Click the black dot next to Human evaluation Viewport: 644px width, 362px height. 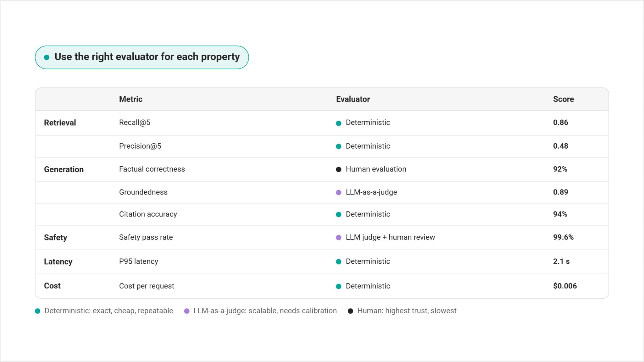(x=339, y=169)
